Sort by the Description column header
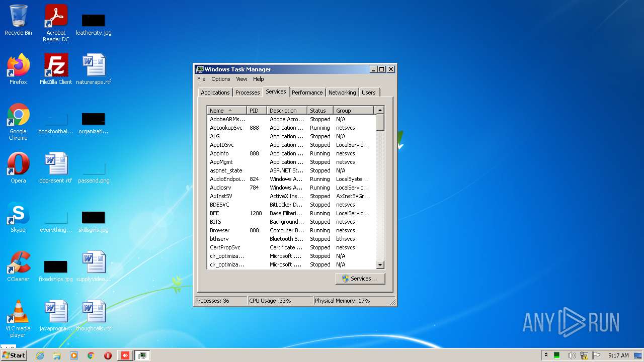644x362 pixels. 287,111
